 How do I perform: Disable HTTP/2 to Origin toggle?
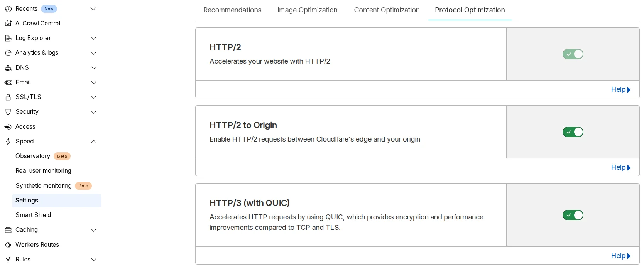point(573,132)
